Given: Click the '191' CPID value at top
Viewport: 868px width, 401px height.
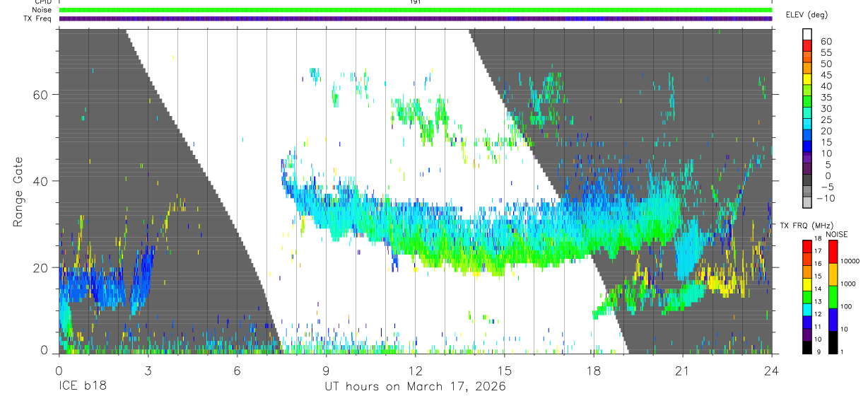Looking at the screenshot, I should click(x=416, y=2).
